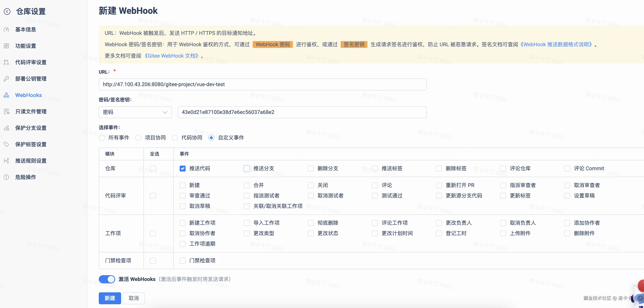Open 只读文件管理 settings page
This screenshot has width=644, height=308.
(x=31, y=112)
